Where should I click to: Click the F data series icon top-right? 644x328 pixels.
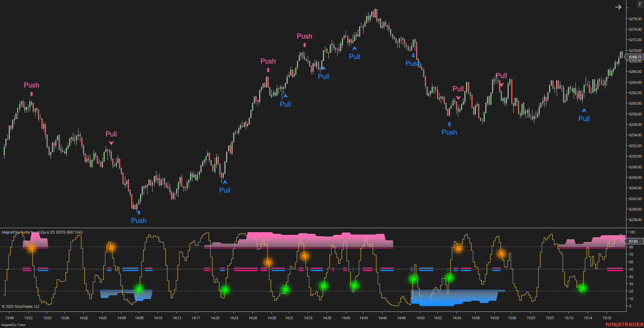coord(640,4)
